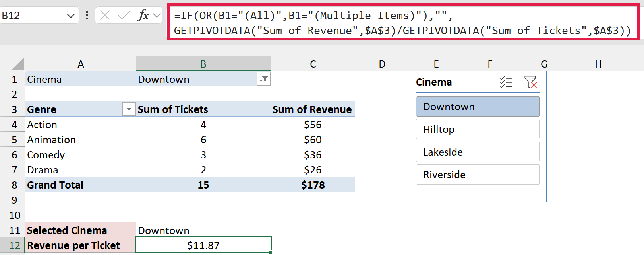Click the Animation revenue cell $60
The image size is (644, 255).
tap(313, 140)
